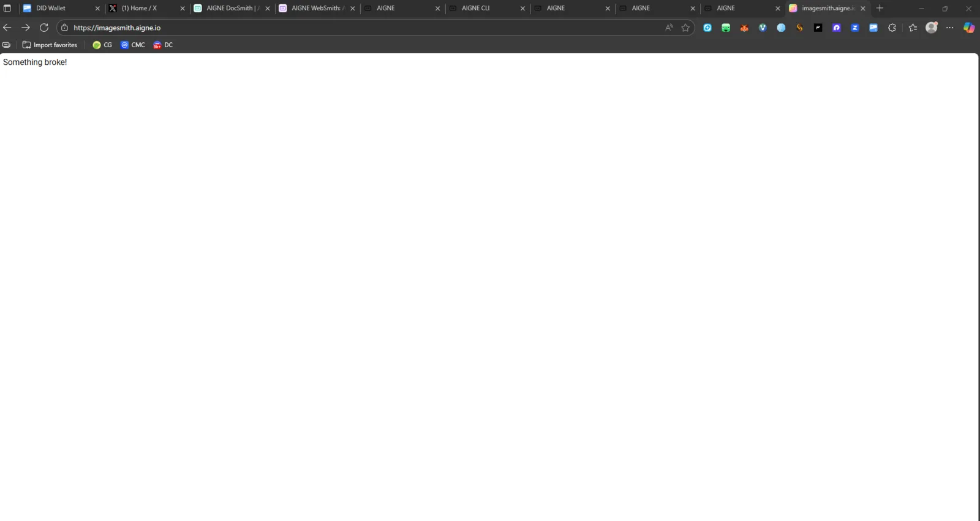
Task: Launch the Copilot sidebar icon
Action: click(969, 28)
